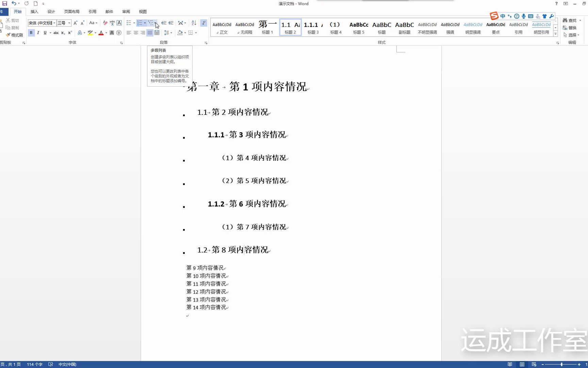Apply yellow text highlight color
This screenshot has width=588, height=368.
(x=90, y=33)
